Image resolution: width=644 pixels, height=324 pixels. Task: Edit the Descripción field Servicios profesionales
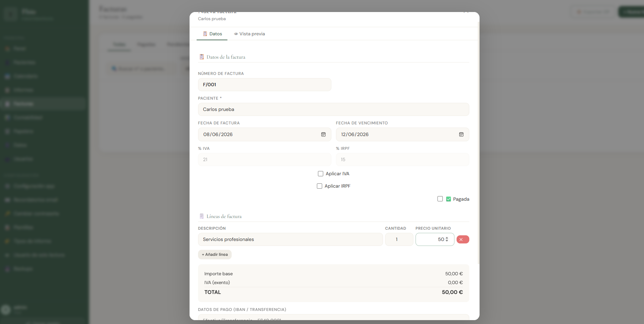tap(290, 240)
